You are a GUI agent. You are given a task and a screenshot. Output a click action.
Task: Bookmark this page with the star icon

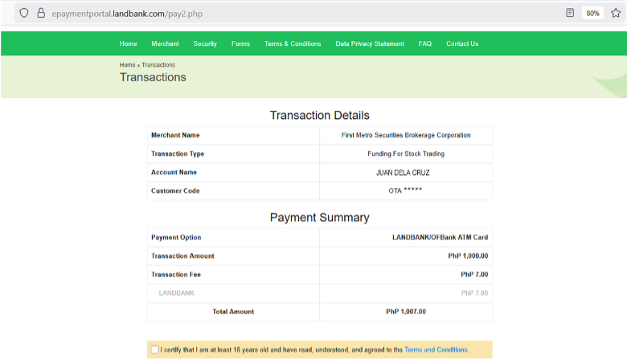pyautogui.click(x=616, y=13)
